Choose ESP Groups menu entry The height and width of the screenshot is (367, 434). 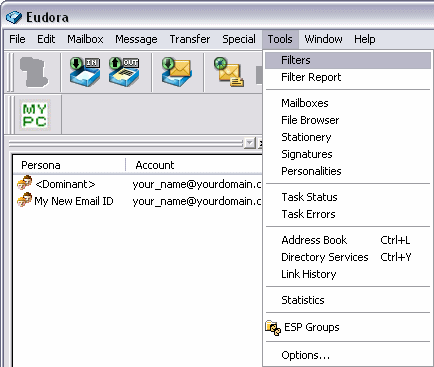pyautogui.click(x=348, y=328)
